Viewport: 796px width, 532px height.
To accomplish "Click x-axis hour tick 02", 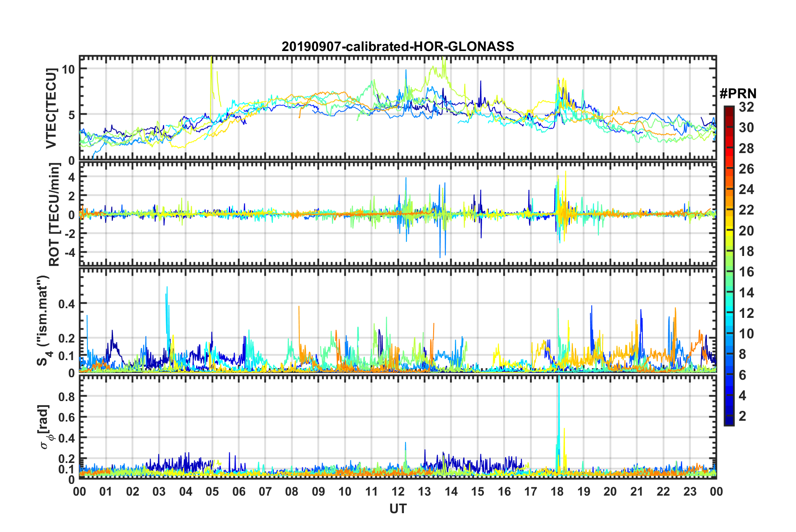I will click(x=133, y=491).
